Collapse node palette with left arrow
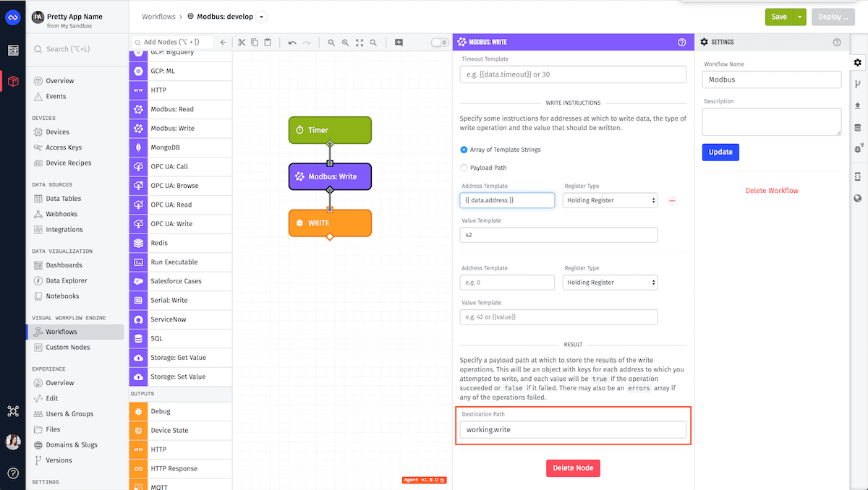Image resolution: width=868 pixels, height=490 pixels. click(224, 43)
